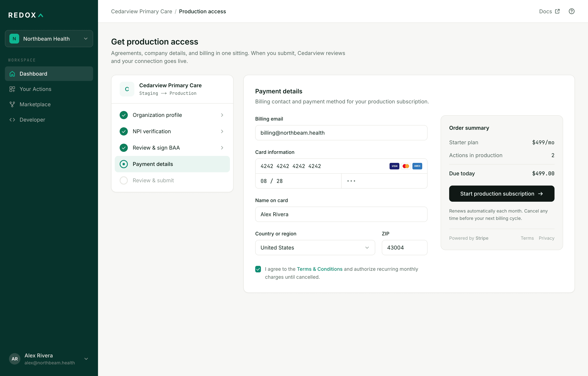
Task: Open Developer in the sidebar
Action: tap(49, 120)
